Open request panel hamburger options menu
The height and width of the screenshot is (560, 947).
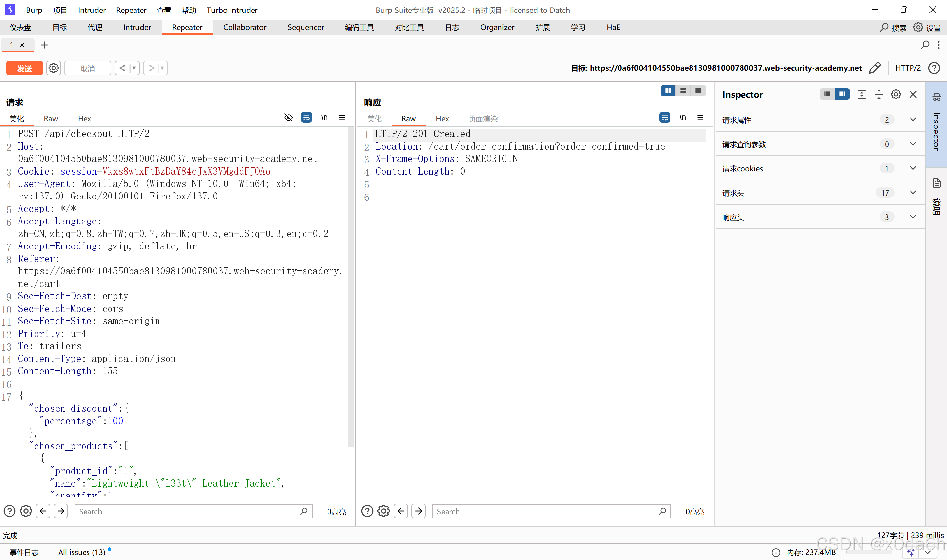342,118
